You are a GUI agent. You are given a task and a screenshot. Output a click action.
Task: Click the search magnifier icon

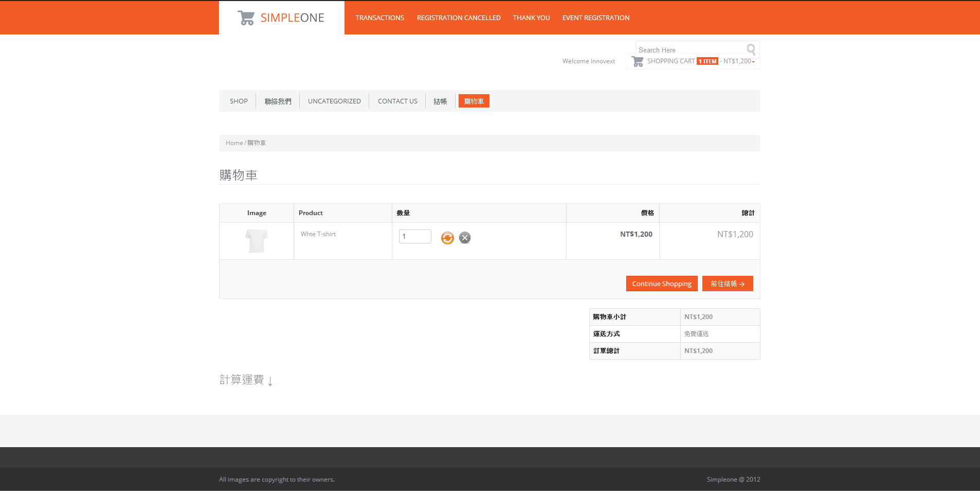pos(751,49)
